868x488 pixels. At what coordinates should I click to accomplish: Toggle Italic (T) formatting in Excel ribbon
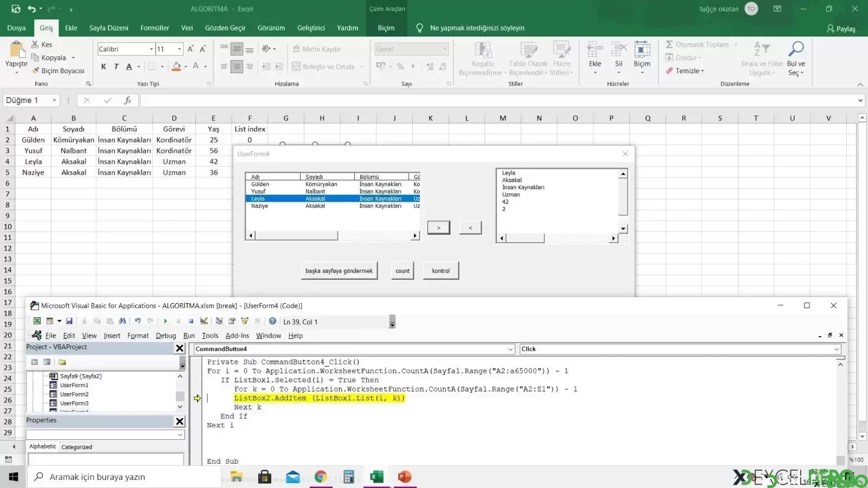pyautogui.click(x=116, y=67)
